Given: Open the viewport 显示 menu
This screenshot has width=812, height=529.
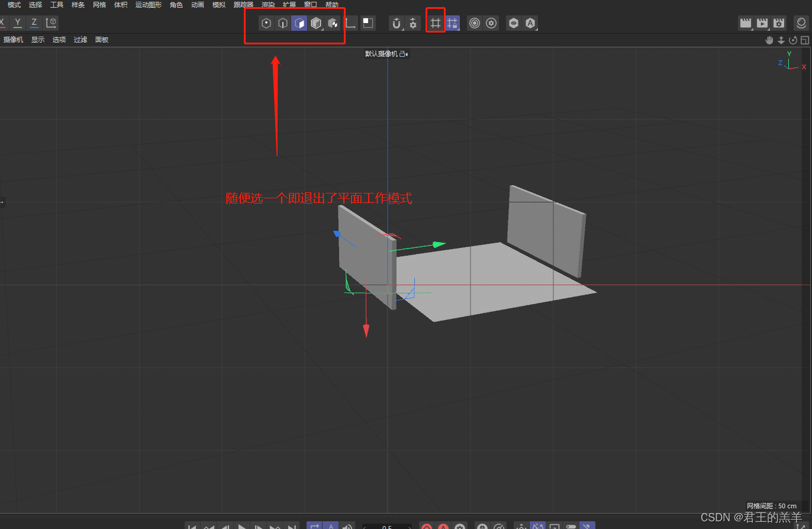Looking at the screenshot, I should (38, 40).
